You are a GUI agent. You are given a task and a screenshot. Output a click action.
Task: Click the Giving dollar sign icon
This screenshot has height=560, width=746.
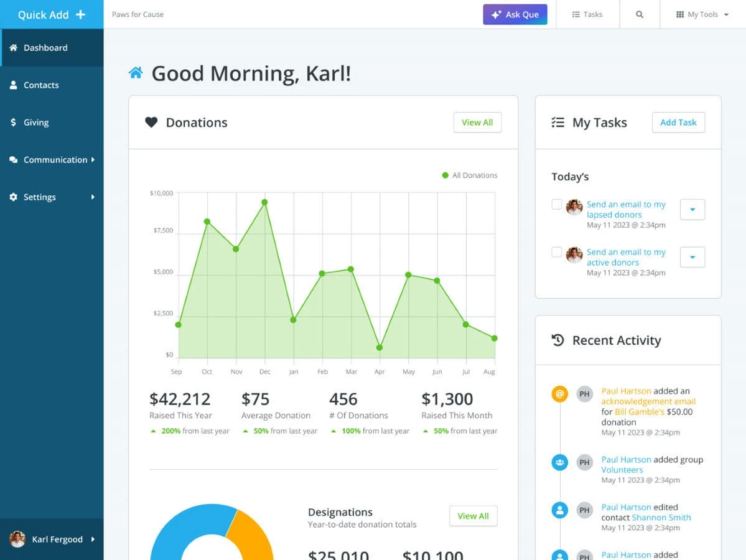pos(13,123)
